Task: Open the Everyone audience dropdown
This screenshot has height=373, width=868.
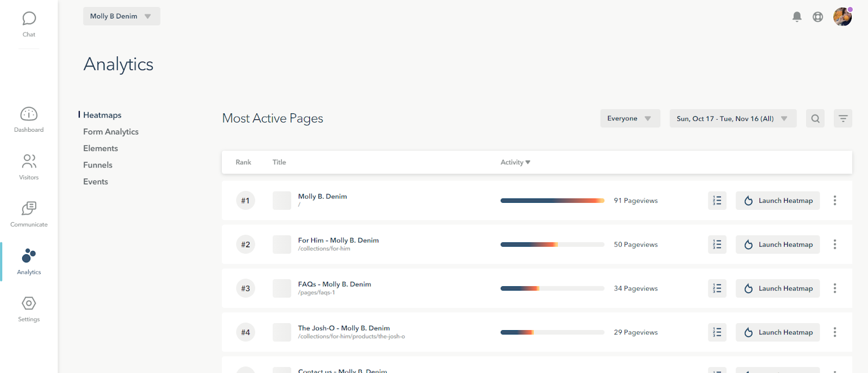Action: (x=630, y=119)
